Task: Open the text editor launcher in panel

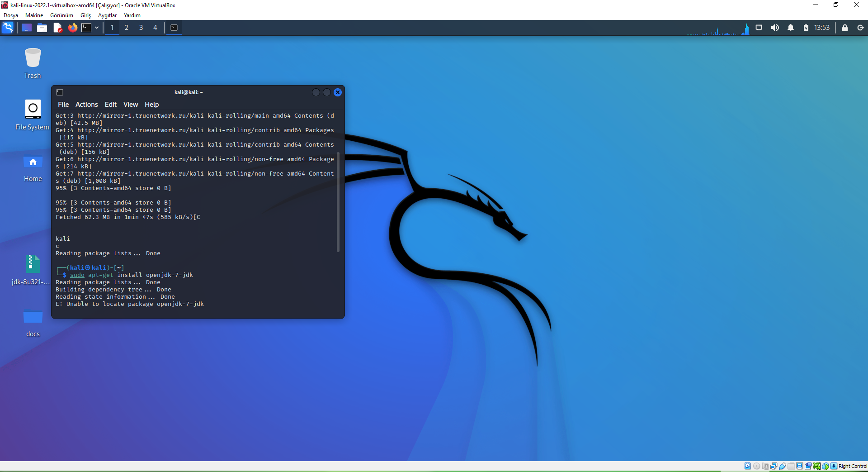Action: click(x=57, y=28)
